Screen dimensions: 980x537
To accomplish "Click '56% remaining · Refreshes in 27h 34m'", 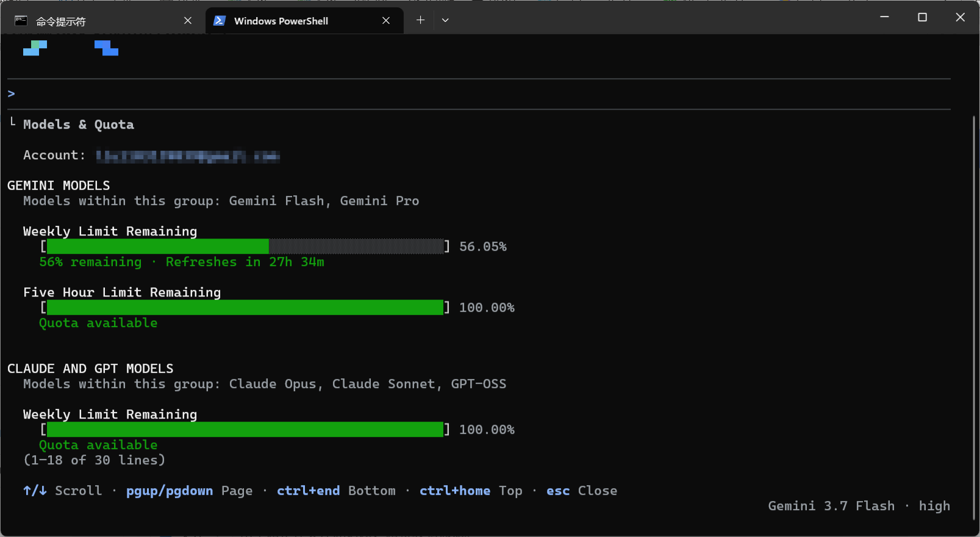I will click(x=182, y=262).
